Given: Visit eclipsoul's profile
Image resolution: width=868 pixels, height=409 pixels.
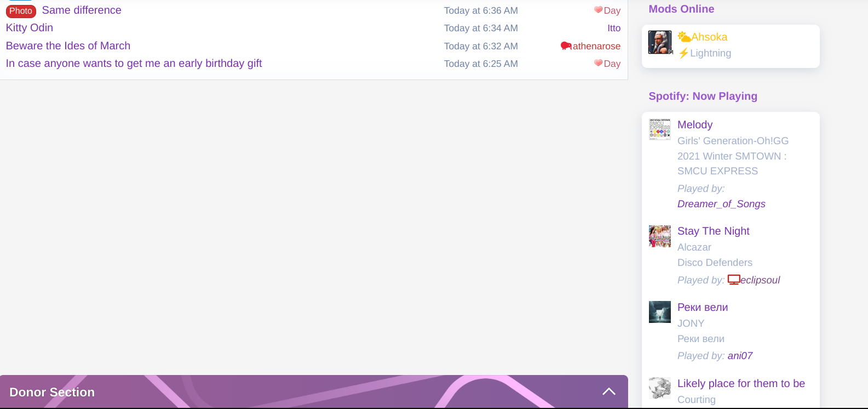Looking at the screenshot, I should [760, 280].
